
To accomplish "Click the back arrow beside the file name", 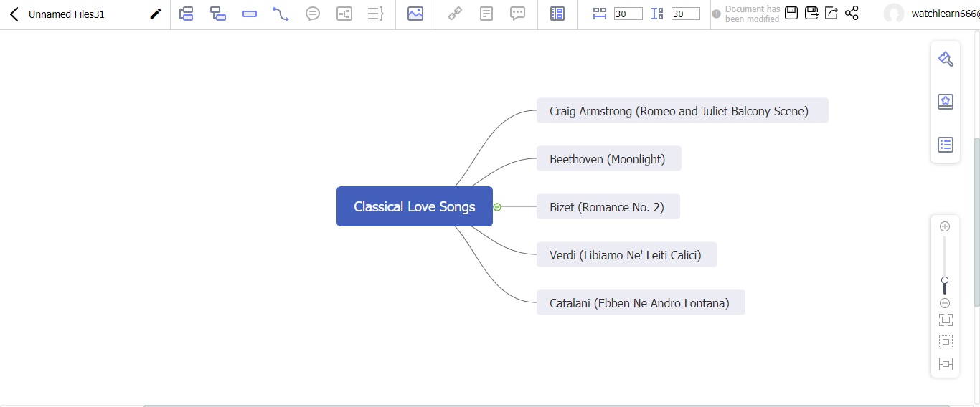I will point(14,14).
